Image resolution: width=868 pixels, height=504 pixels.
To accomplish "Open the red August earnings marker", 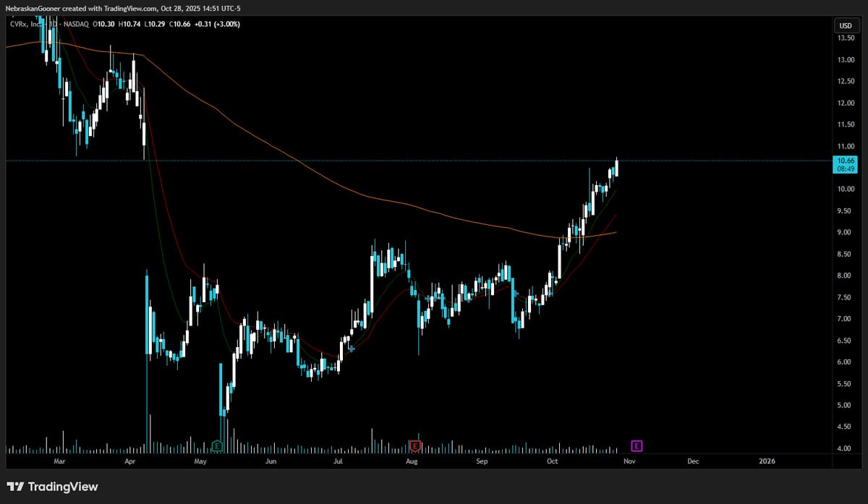I will pyautogui.click(x=415, y=447).
